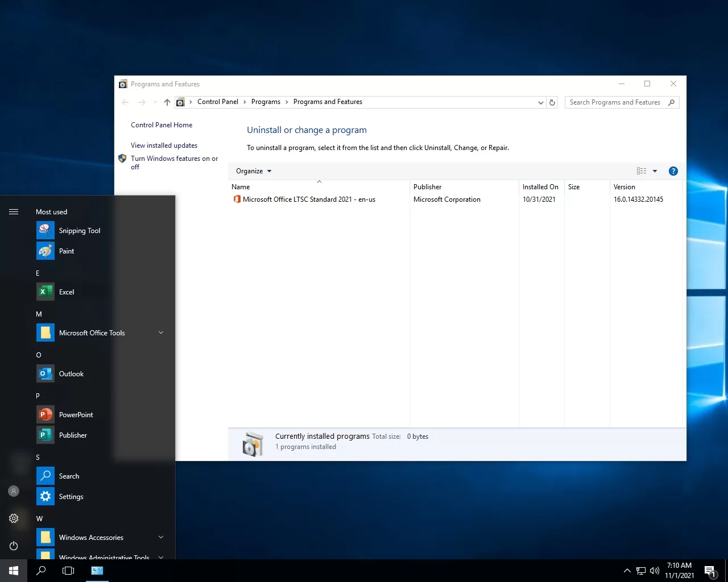The height and width of the screenshot is (582, 728).
Task: Click the refresh button beside address bar
Action: coord(552,102)
